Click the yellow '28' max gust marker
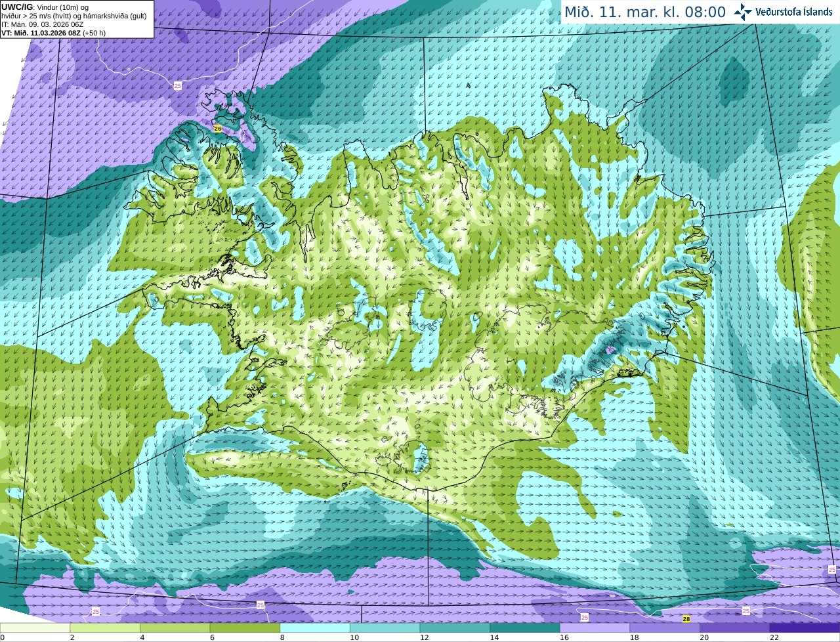 [686, 618]
